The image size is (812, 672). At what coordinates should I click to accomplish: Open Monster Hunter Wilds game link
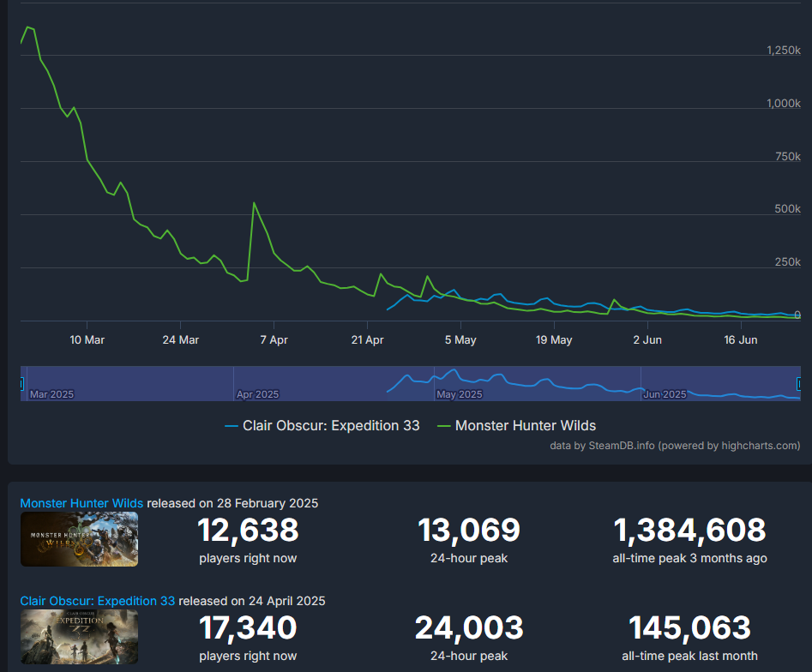click(x=81, y=503)
